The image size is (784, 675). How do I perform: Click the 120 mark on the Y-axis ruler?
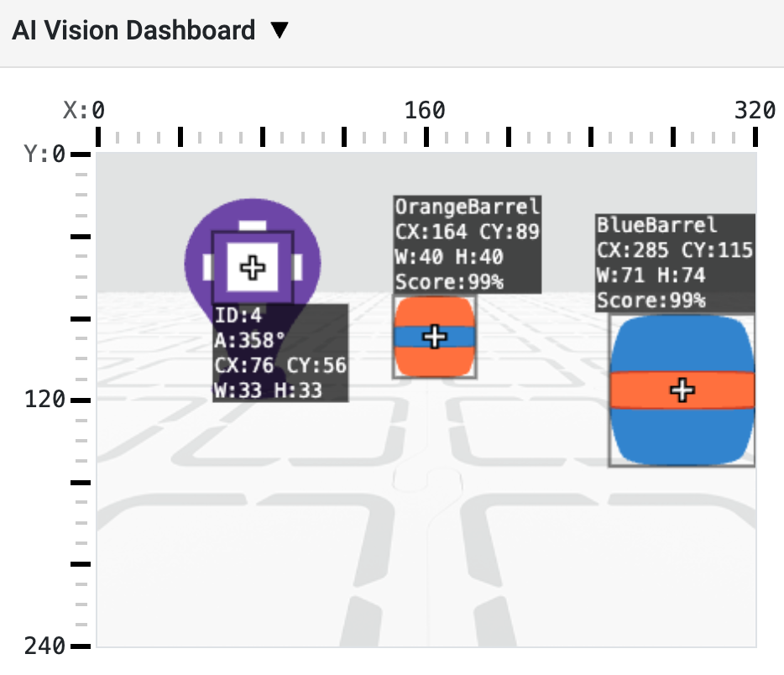point(81,400)
